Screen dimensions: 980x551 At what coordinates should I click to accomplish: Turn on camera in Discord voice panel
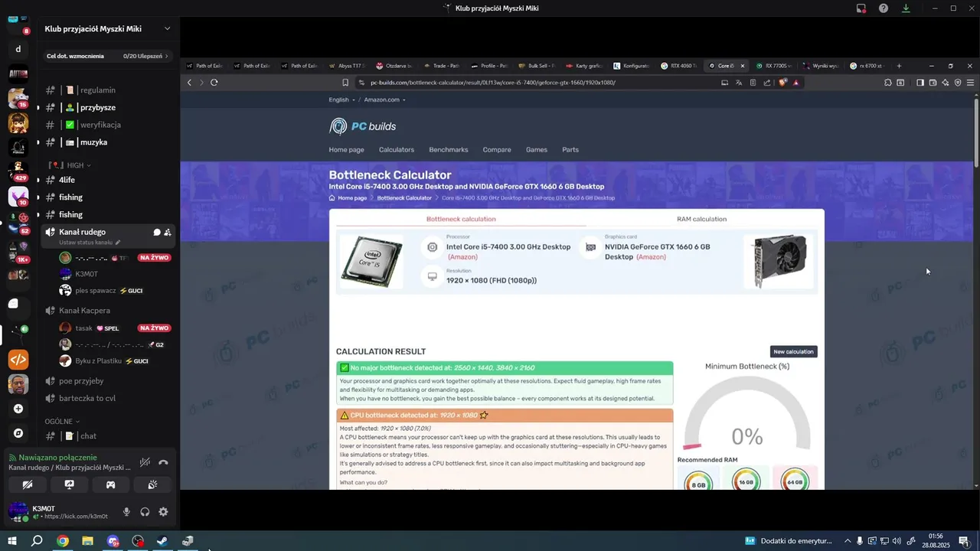point(28,484)
